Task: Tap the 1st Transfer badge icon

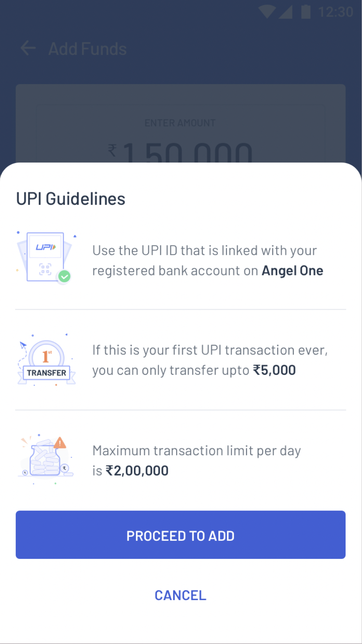Action: click(46, 360)
